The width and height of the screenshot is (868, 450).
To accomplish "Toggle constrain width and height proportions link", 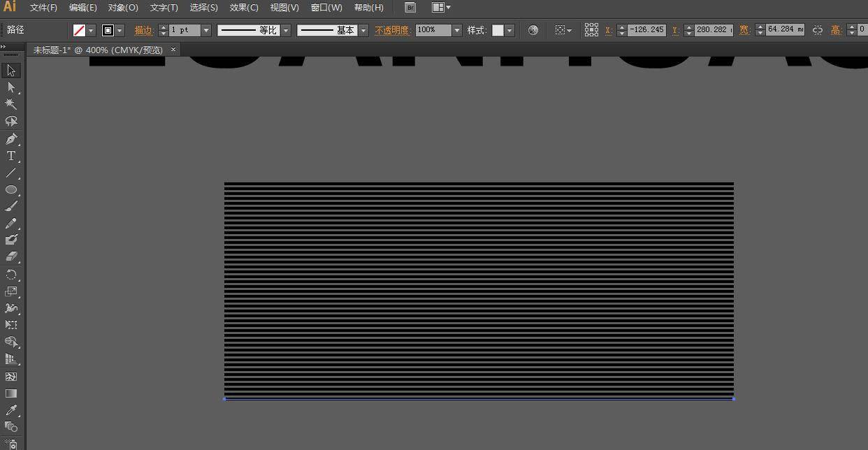I will [817, 30].
